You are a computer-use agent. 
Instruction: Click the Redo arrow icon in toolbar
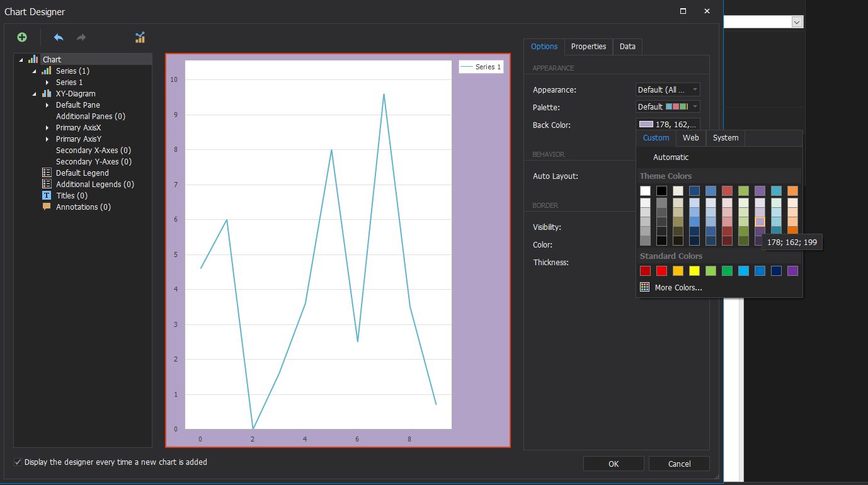(81, 38)
